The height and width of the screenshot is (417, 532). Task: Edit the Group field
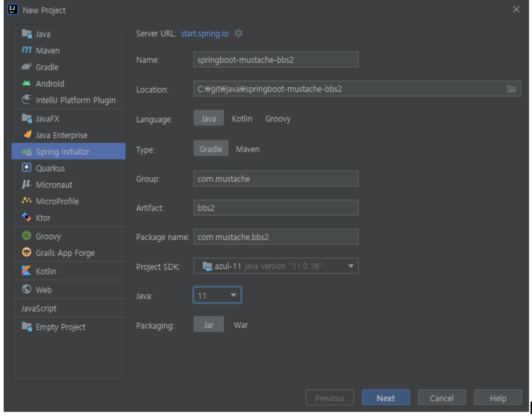click(x=276, y=179)
